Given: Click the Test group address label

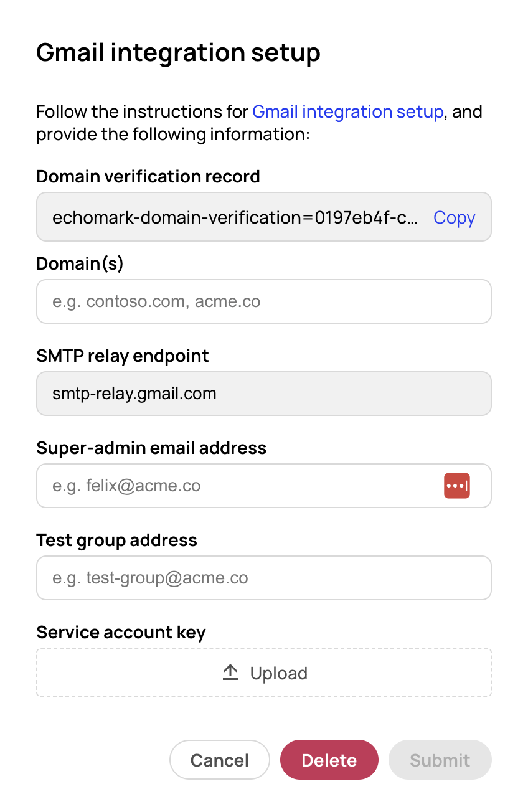Looking at the screenshot, I should (116, 540).
